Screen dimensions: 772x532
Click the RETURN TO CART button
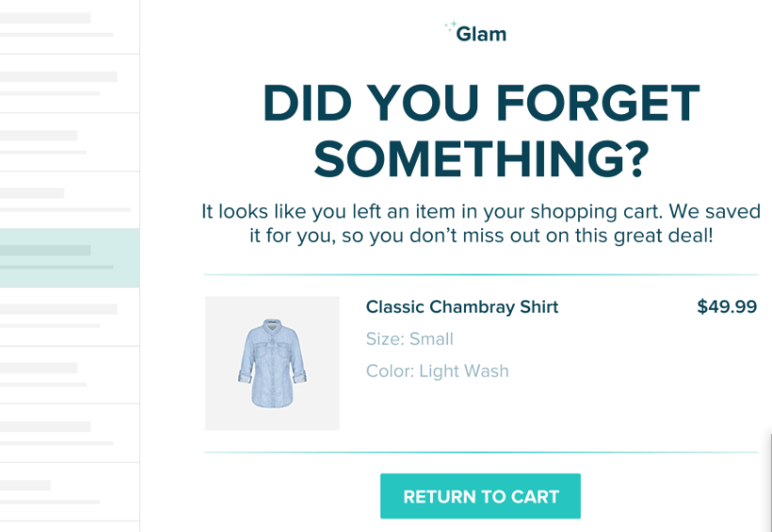tap(480, 496)
